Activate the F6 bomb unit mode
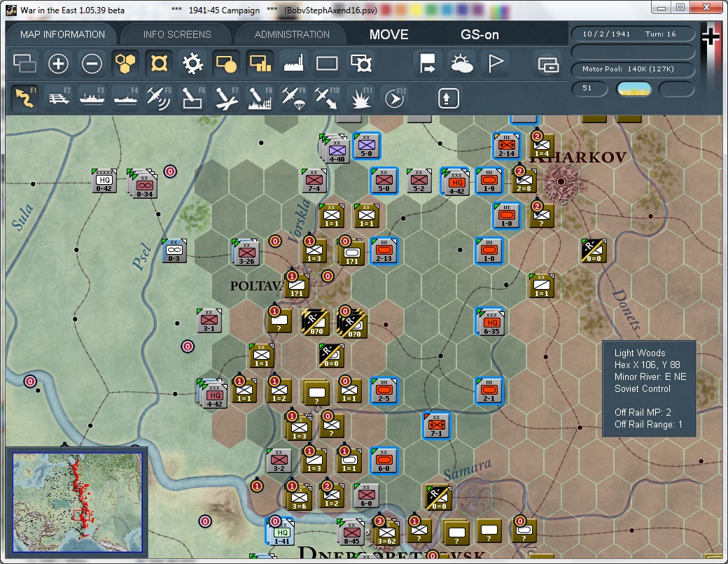 pyautogui.click(x=192, y=97)
